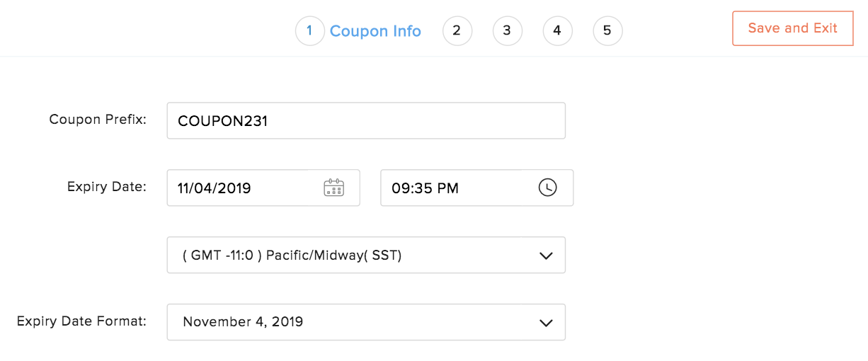Expand the timezone dropdown chevron arrow
This screenshot has width=868, height=361.
[546, 256]
